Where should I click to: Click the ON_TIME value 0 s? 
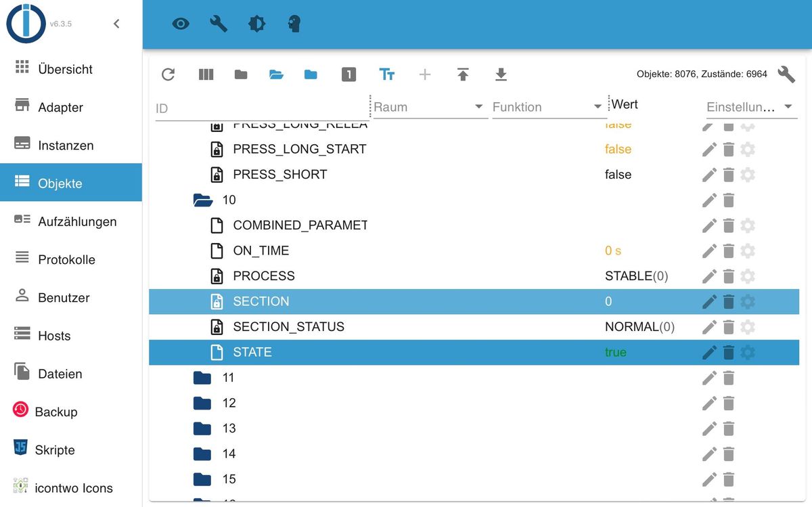click(x=613, y=250)
